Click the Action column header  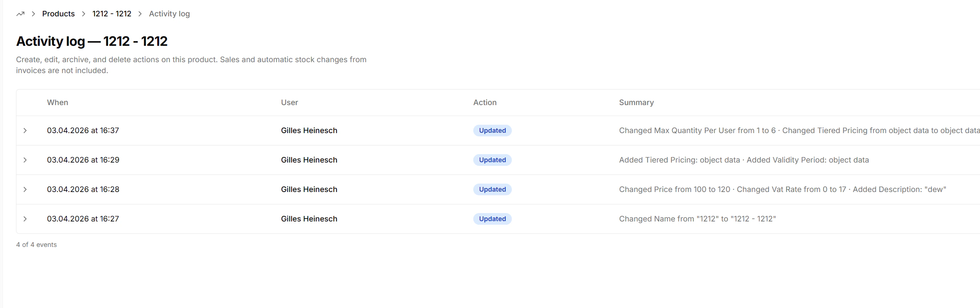pos(485,103)
